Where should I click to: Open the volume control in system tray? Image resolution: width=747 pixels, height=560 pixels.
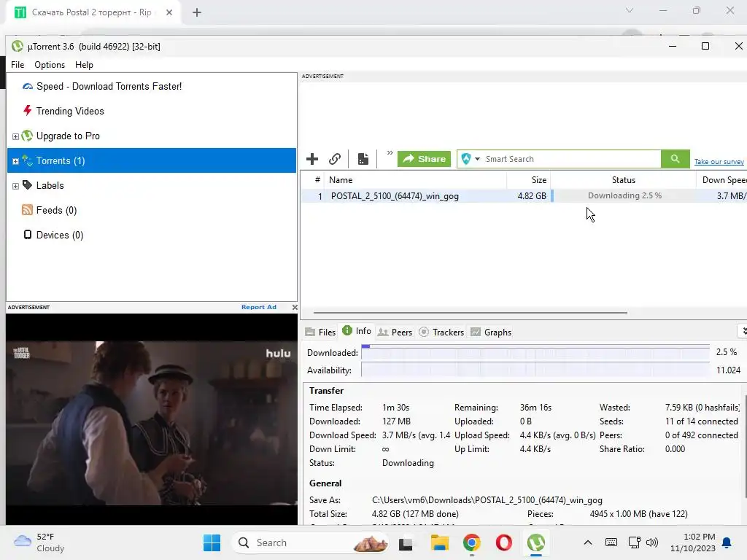coord(652,542)
